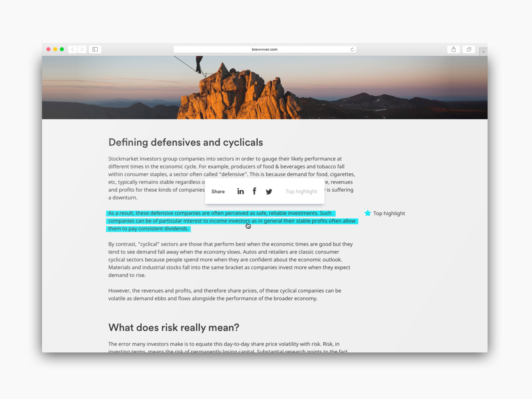Click the mountain climber header image
This screenshot has height=399, width=532.
265,88
